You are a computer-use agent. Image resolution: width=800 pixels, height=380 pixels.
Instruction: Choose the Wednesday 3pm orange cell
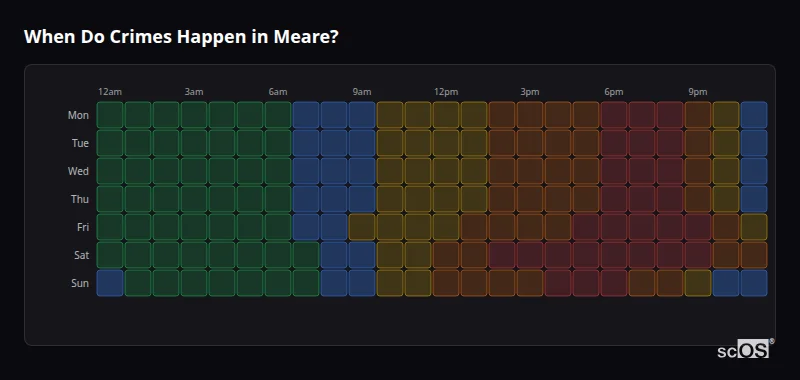(530, 171)
